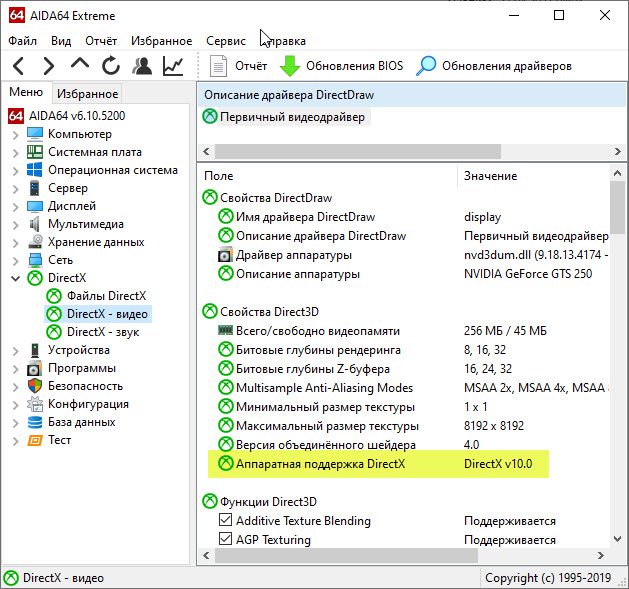Expand the Дисплей tree branch
The height and width of the screenshot is (589, 629).
(15, 207)
